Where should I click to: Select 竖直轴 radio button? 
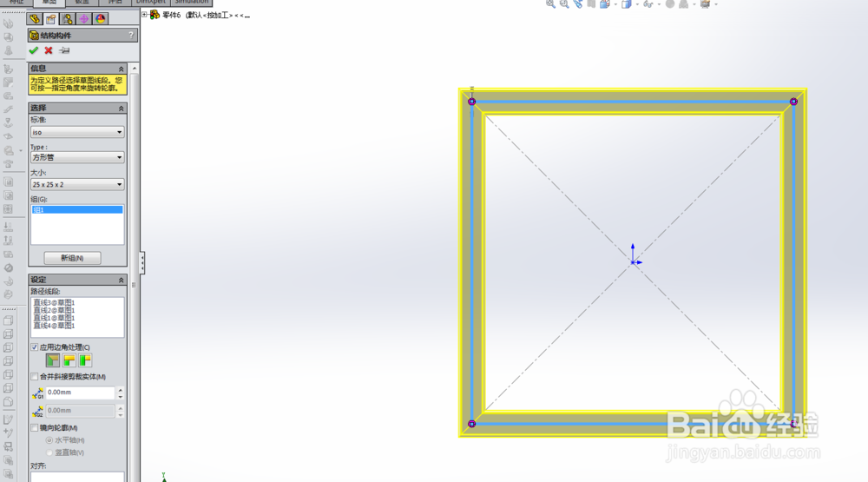49,452
